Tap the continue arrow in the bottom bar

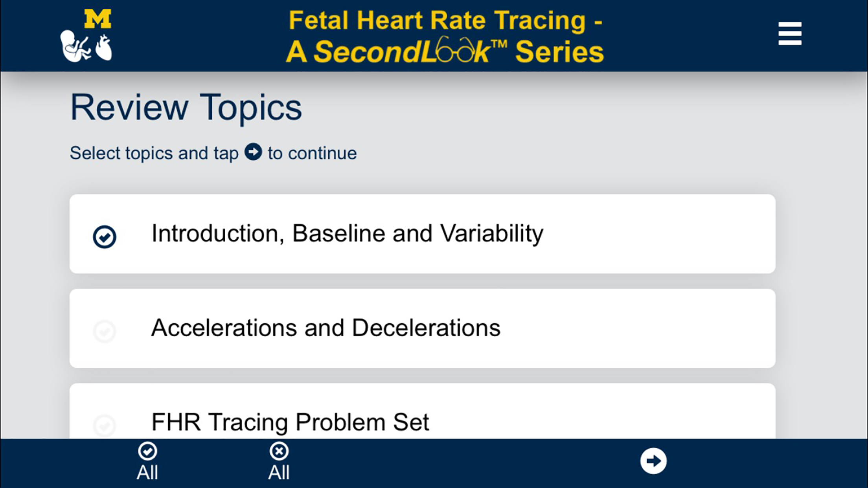click(x=653, y=462)
